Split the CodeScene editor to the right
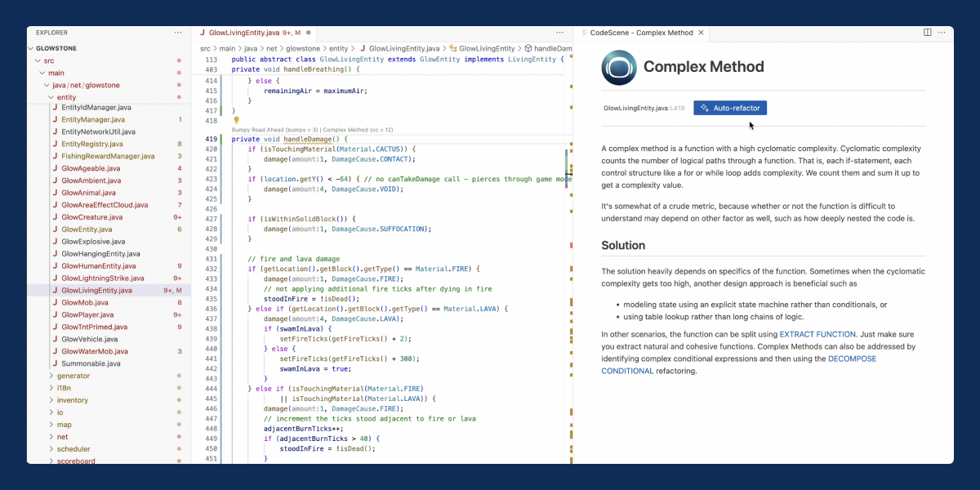Viewport: 980px width, 490px height. click(x=928, y=33)
